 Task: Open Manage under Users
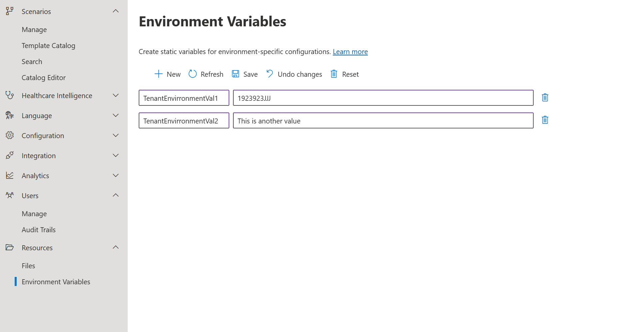tap(34, 214)
